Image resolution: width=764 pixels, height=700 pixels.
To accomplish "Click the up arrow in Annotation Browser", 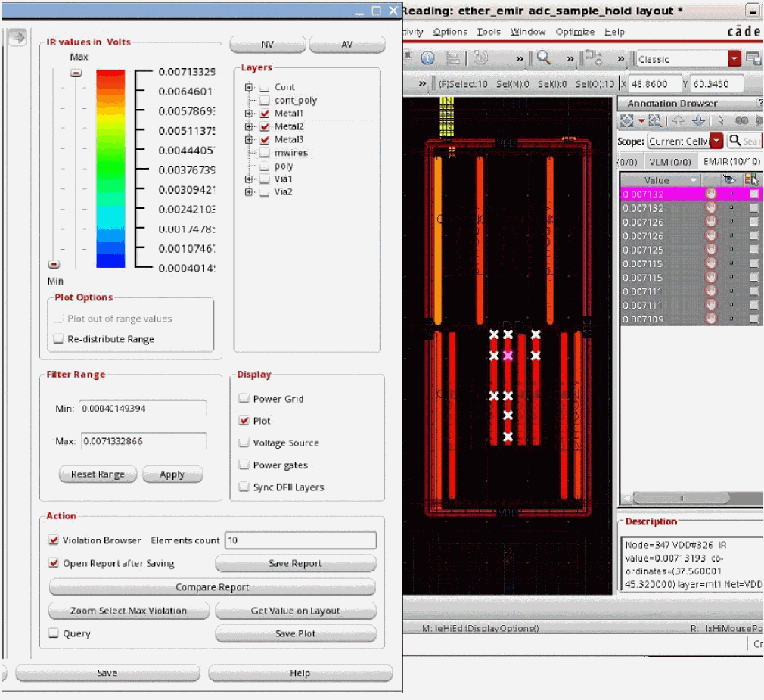I will [677, 120].
